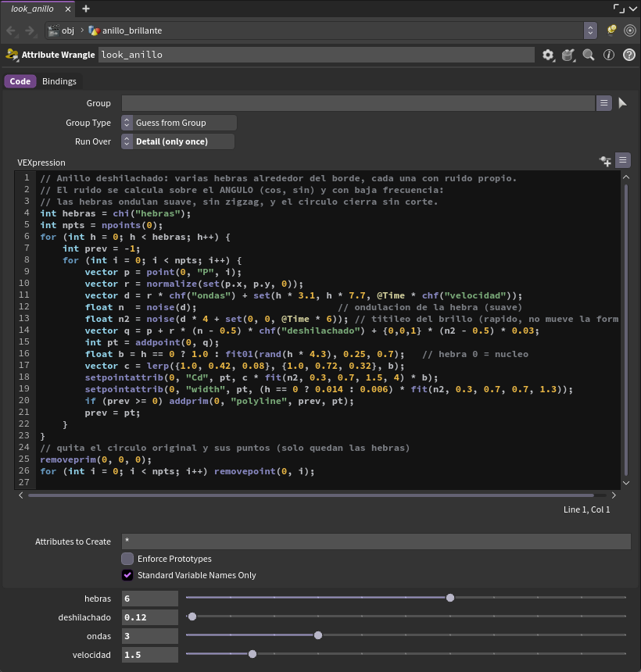Maximize the pane with the corner icon
641x672 pixels.
(618, 8)
